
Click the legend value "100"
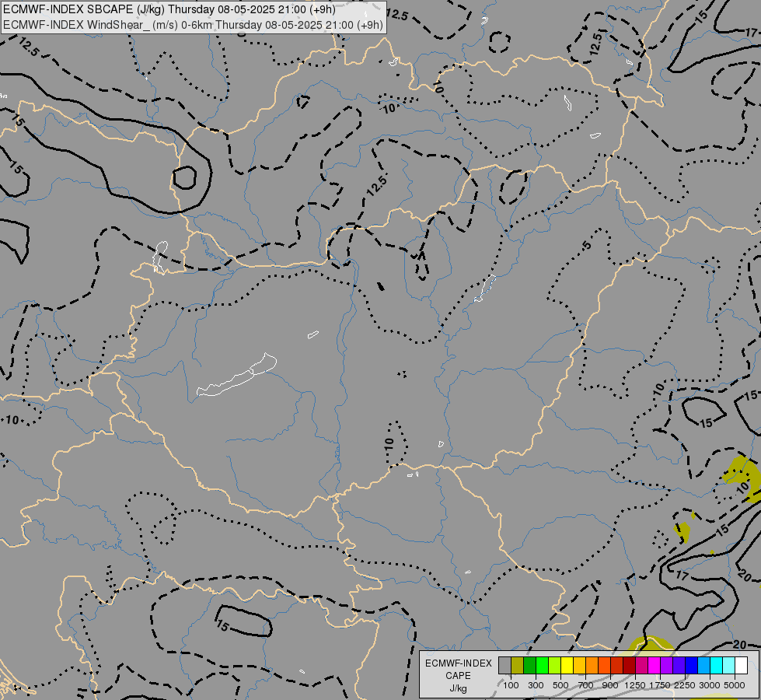click(x=511, y=685)
